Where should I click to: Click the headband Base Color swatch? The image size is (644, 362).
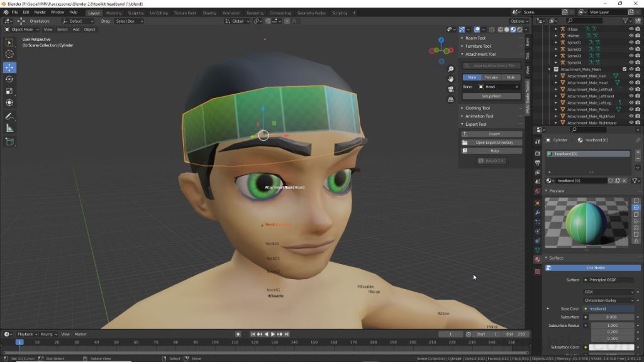(x=609, y=309)
